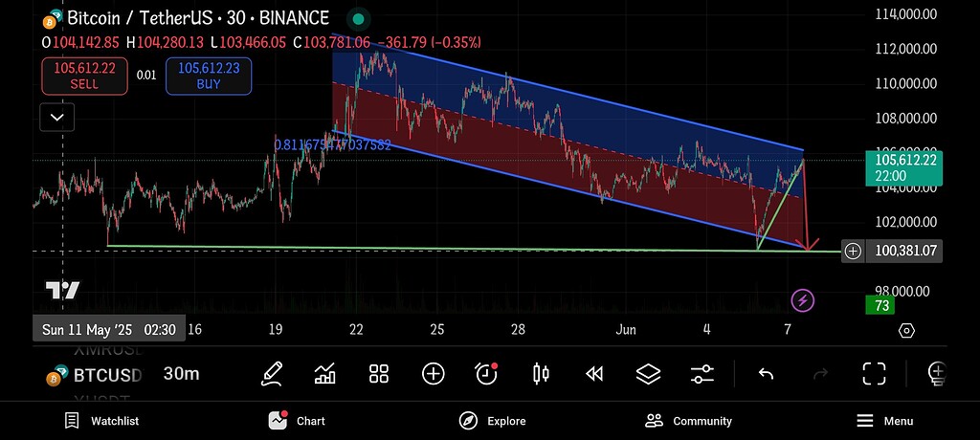Select the red down arrow drawing
The height and width of the screenshot is (440, 980).
coord(806,207)
